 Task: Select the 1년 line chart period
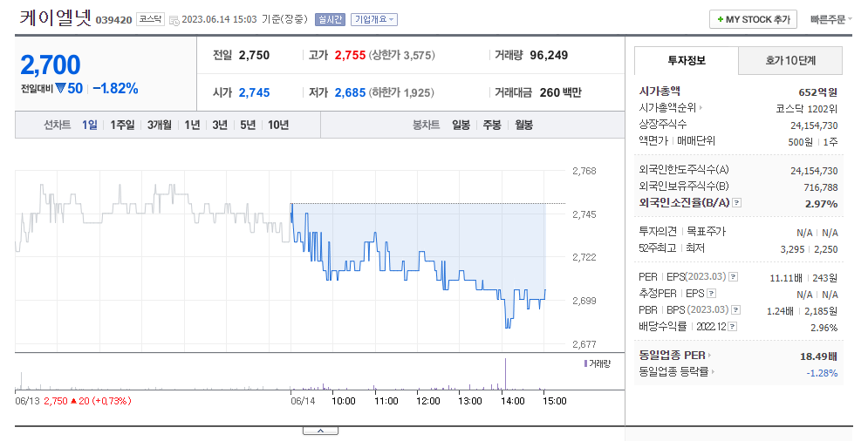[x=192, y=125]
